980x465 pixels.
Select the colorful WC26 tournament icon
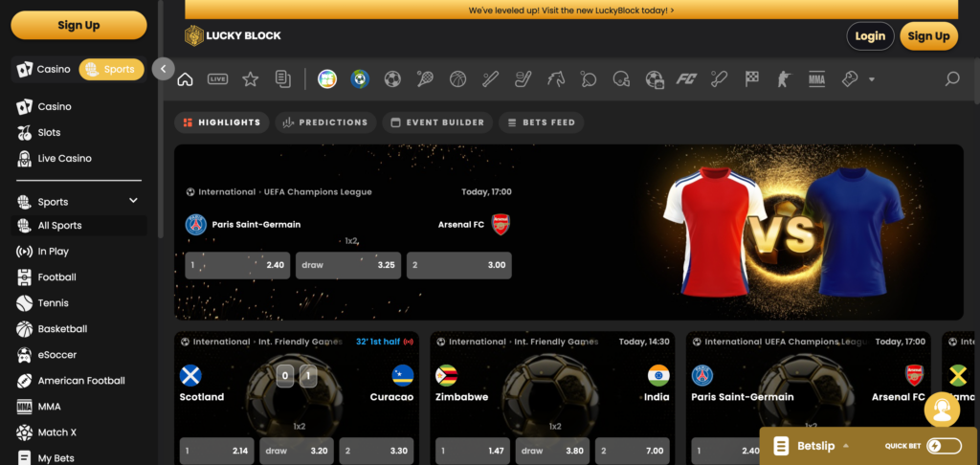pyautogui.click(x=327, y=78)
